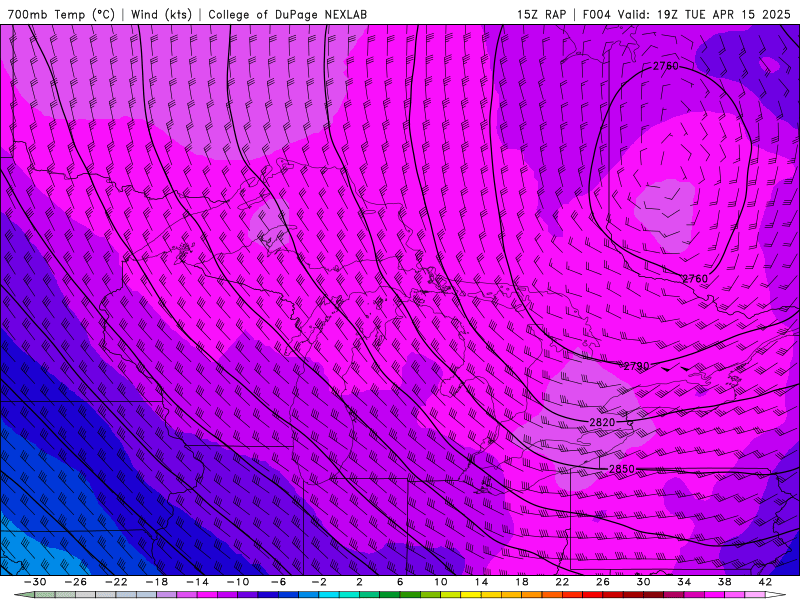Click the -22 value on the color scale

116,582
